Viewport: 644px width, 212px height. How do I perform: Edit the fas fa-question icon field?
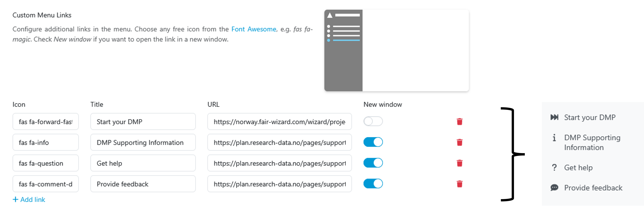[45, 163]
